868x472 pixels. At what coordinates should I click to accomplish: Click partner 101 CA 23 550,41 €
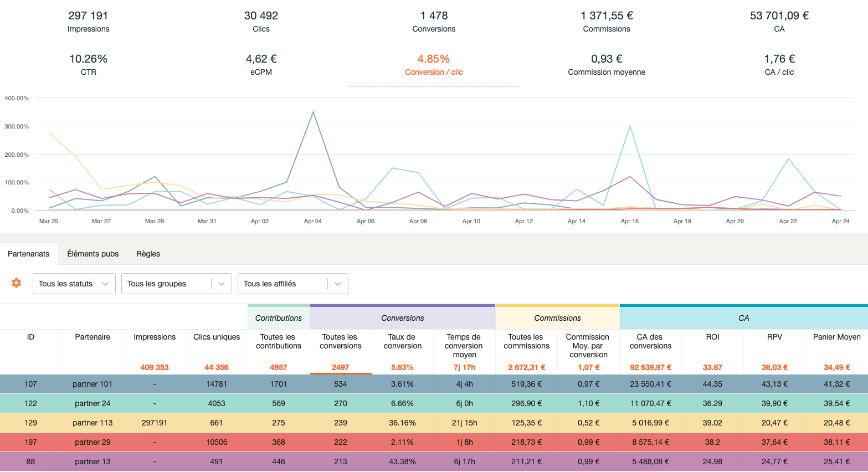point(650,384)
